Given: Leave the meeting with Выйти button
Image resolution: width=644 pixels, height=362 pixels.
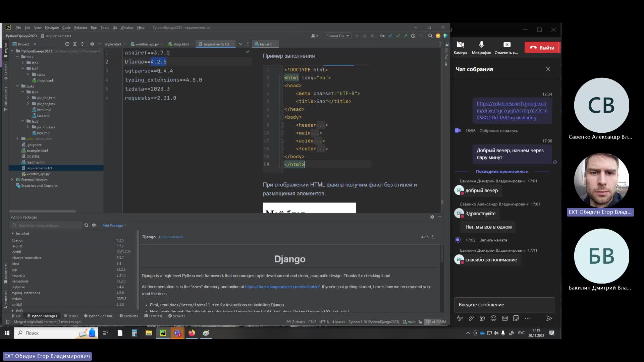Looking at the screenshot, I should coord(542,48).
